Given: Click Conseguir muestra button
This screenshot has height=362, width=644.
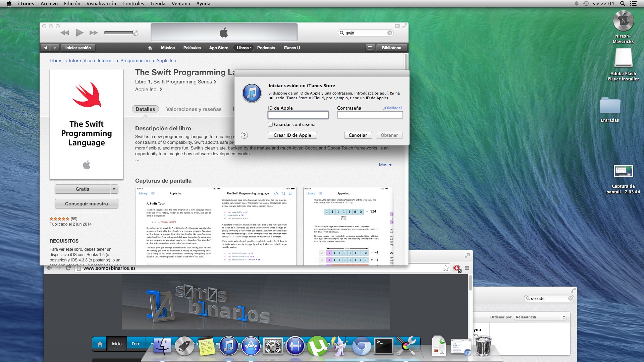Looking at the screenshot, I should [87, 204].
